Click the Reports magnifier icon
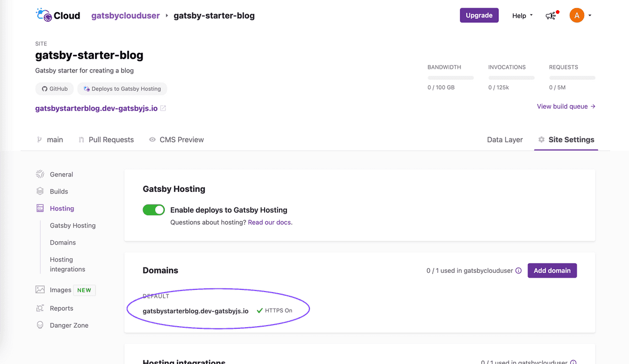 click(x=41, y=308)
